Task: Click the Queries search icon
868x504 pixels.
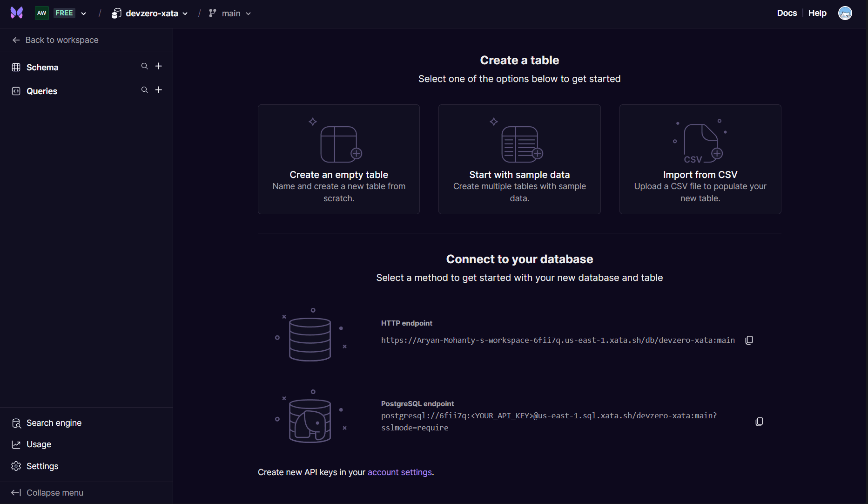Action: [x=144, y=90]
